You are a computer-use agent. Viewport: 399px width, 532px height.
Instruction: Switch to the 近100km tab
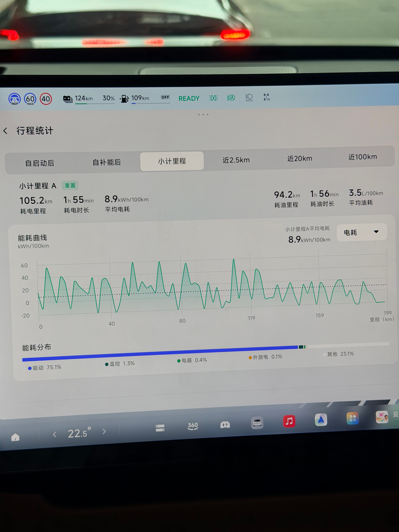point(362,157)
